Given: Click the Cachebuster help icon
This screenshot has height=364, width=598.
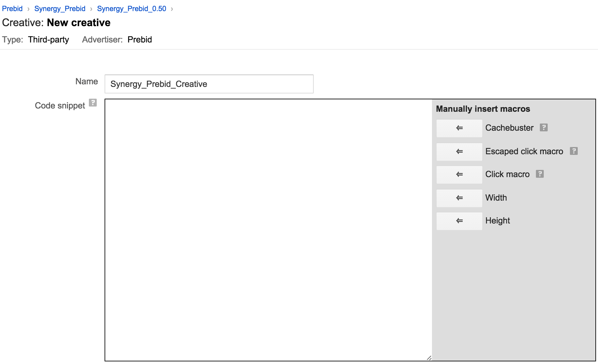Looking at the screenshot, I should 543,128.
